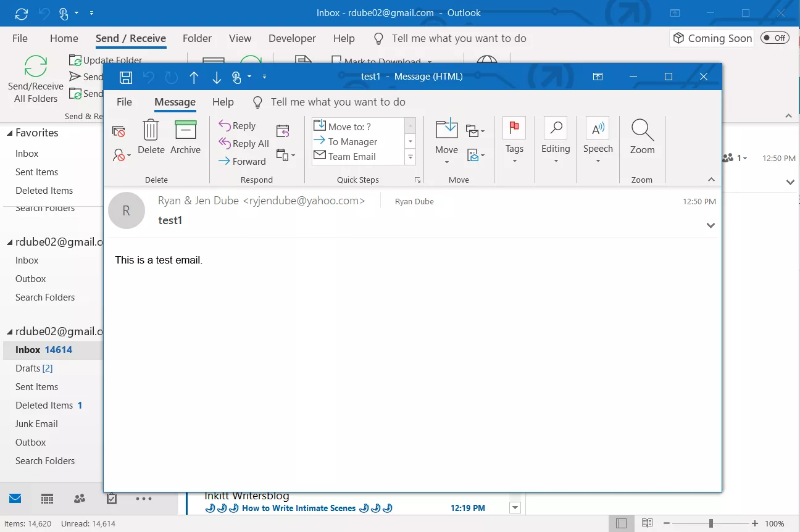800x532 pixels.
Task: Go to previous item with up arrow
Action: [x=194, y=77]
